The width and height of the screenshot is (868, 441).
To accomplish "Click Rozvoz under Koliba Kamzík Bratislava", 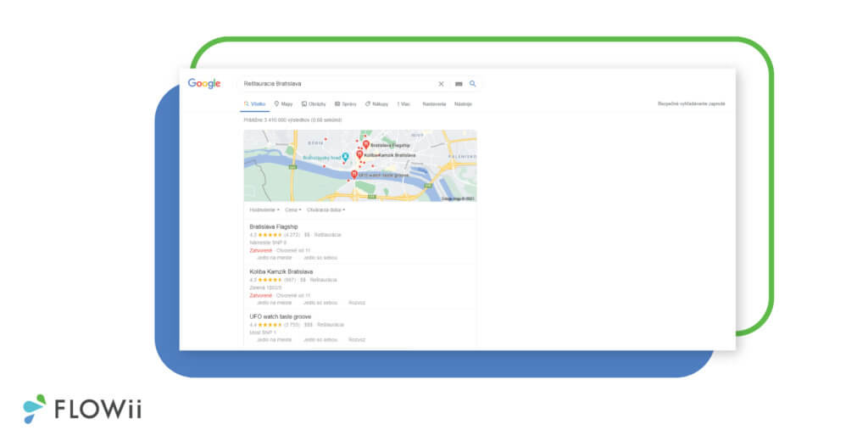I will point(357,303).
